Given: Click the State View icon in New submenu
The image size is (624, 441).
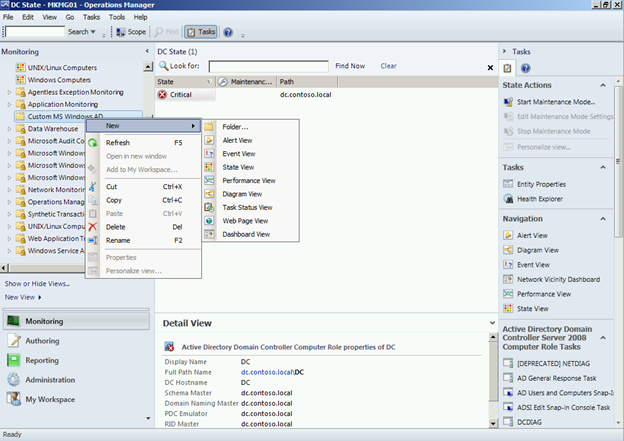Looking at the screenshot, I should tap(209, 167).
